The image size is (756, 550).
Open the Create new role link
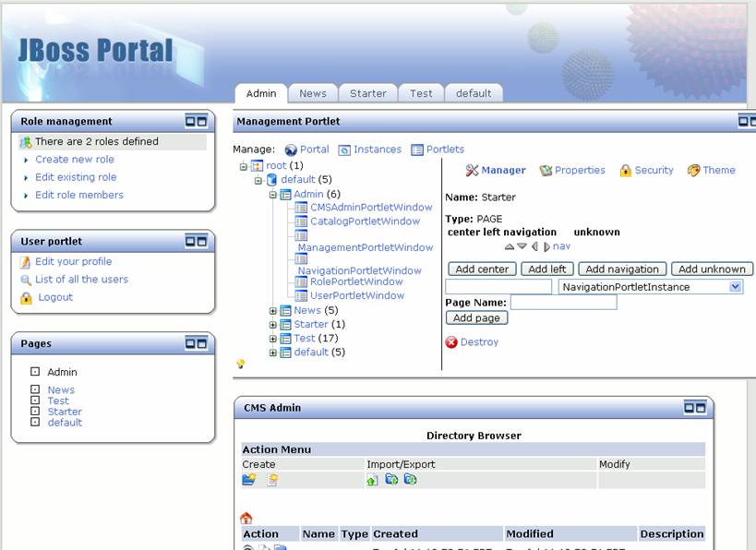(x=75, y=160)
